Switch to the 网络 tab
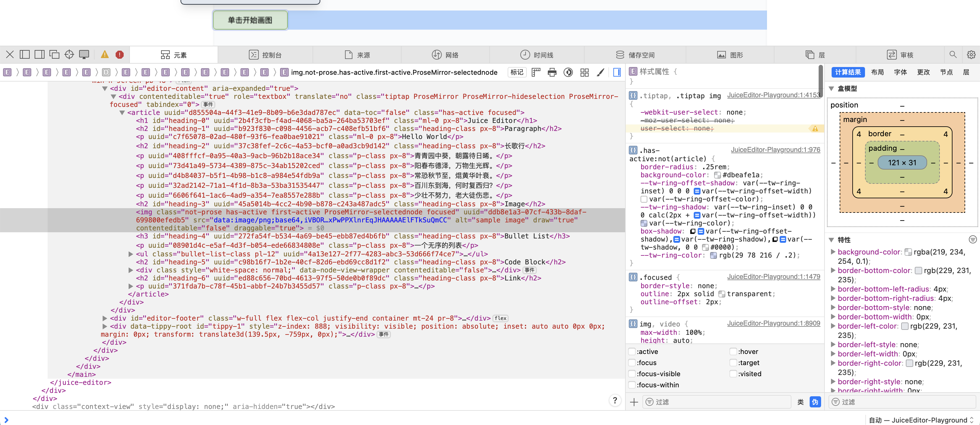The height and width of the screenshot is (425, 980). click(445, 55)
